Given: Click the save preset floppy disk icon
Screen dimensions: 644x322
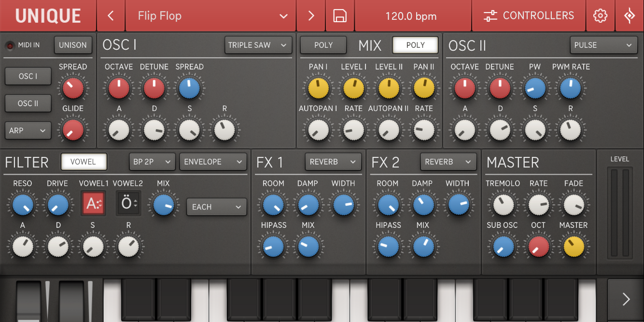Looking at the screenshot, I should [x=340, y=16].
